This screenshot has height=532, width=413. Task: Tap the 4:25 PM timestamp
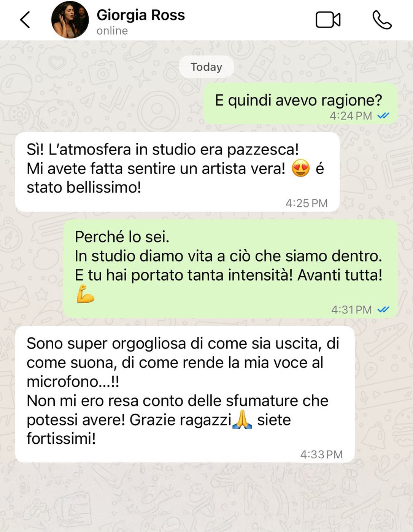[x=307, y=203]
